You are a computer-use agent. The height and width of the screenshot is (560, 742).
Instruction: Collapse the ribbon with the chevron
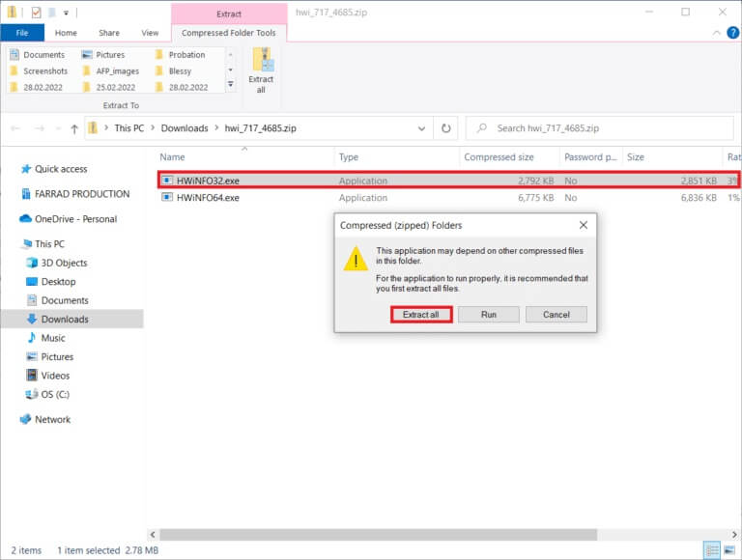pos(717,33)
